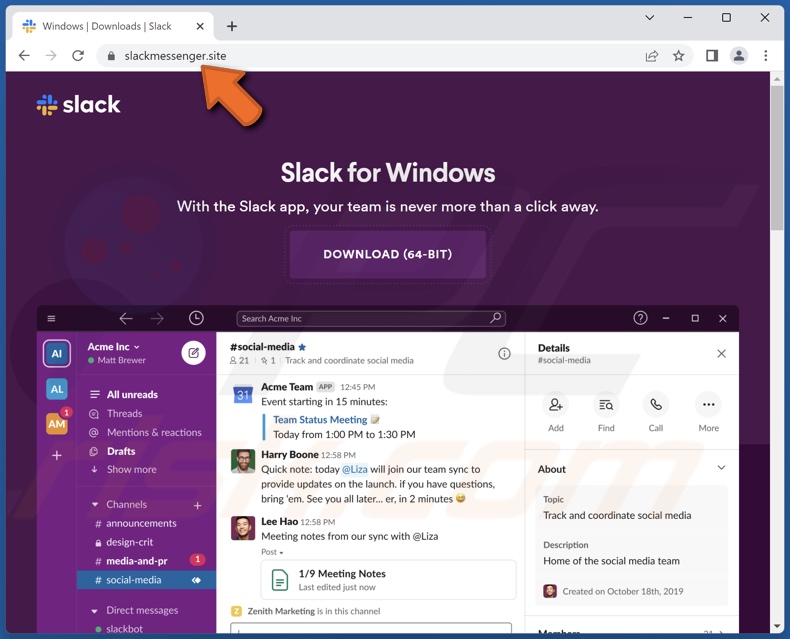Click Slack history forward arrow
790x639 pixels.
pyautogui.click(x=157, y=318)
